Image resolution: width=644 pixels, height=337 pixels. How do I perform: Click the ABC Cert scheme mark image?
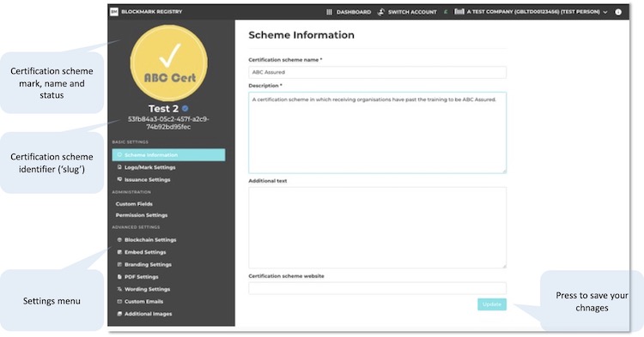click(x=169, y=63)
